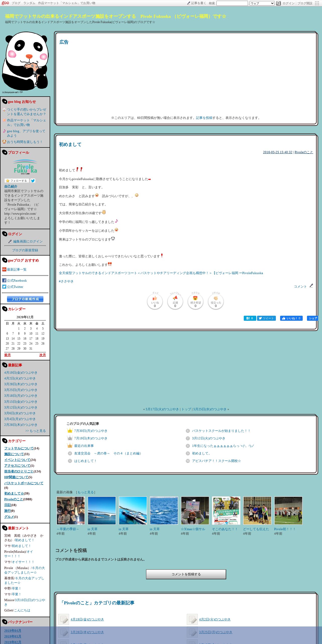Click the Hatena B! bookmark button
This screenshot has height=644, width=322.
[x=250, y=318]
